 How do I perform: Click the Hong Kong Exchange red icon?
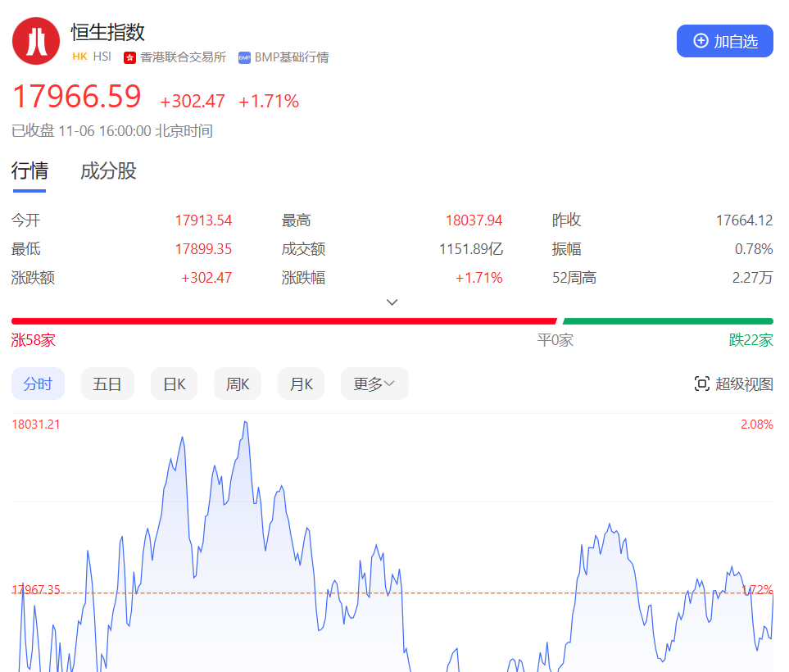click(129, 57)
